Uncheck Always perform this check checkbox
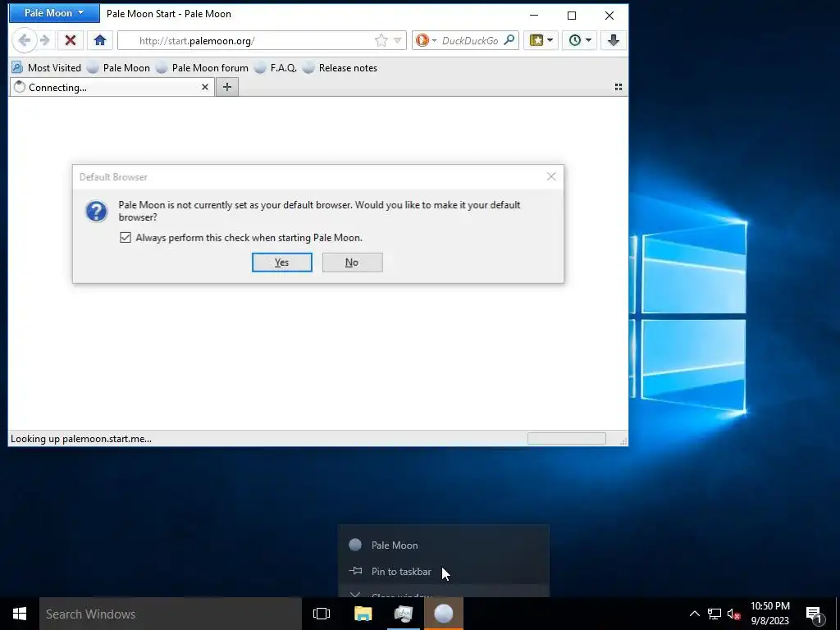The width and height of the screenshot is (840, 630). point(126,237)
